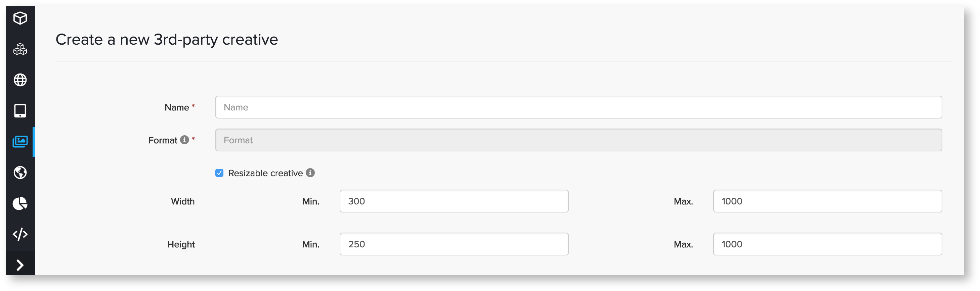Viewport: 980px width, 291px height.
Task: Click the Height Max. field showing 1000
Action: (x=827, y=244)
